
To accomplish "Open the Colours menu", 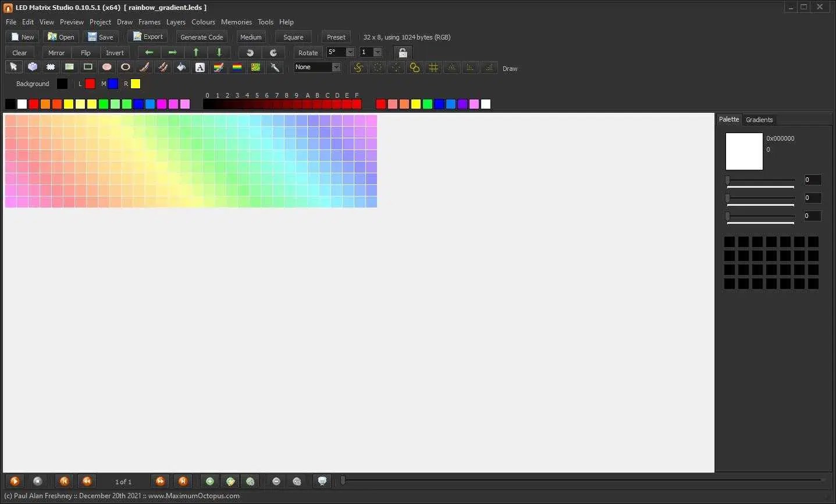I will [203, 22].
